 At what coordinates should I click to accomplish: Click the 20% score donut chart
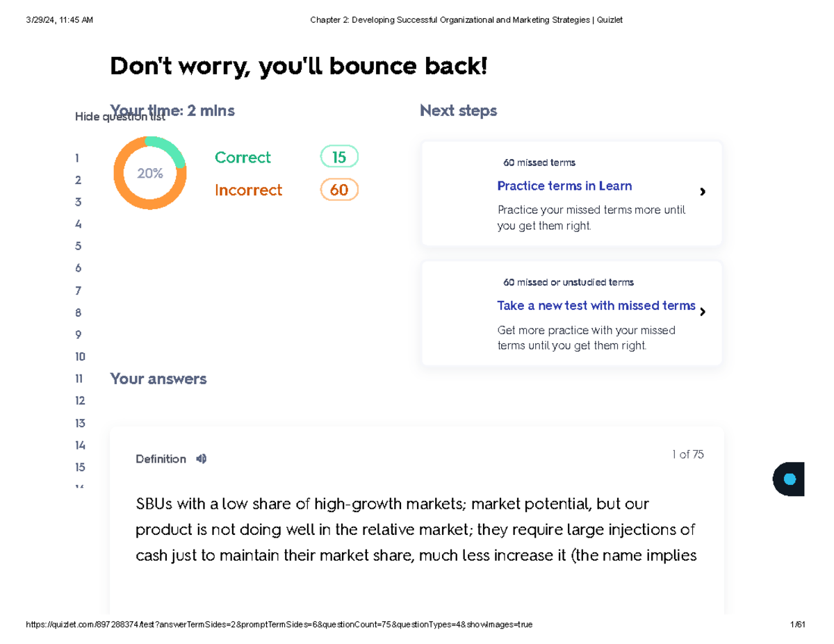pyautogui.click(x=150, y=173)
